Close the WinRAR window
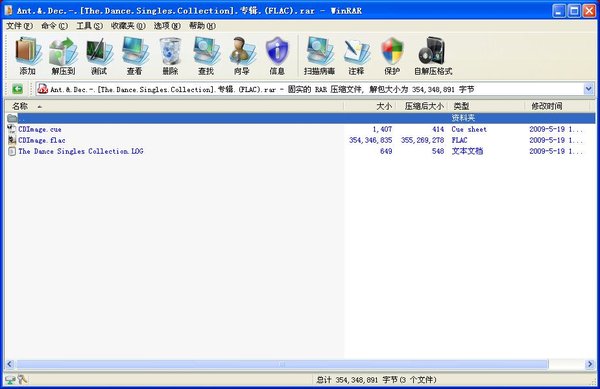Screen dimensions: 600x389 [x=589, y=11]
